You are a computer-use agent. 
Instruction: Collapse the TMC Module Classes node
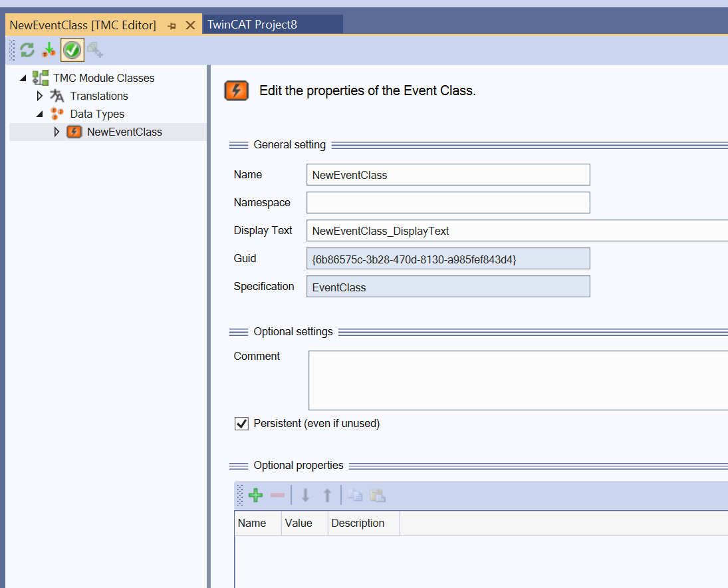click(x=23, y=78)
